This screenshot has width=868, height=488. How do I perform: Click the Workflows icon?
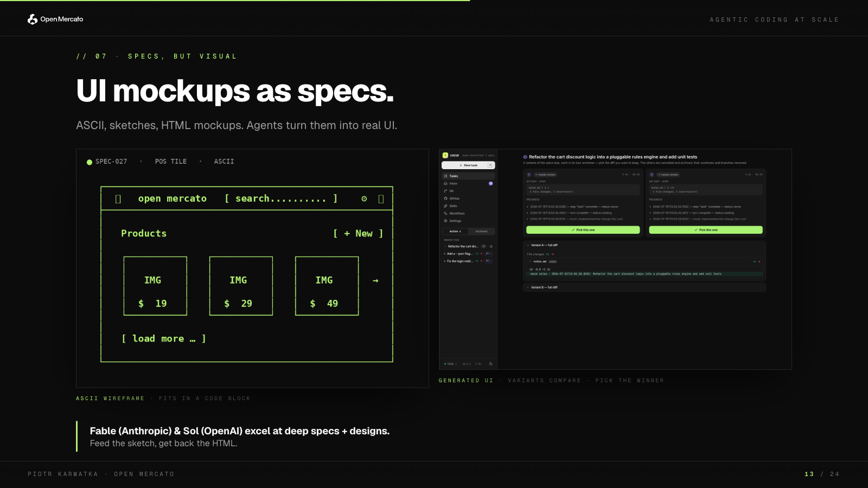445,214
